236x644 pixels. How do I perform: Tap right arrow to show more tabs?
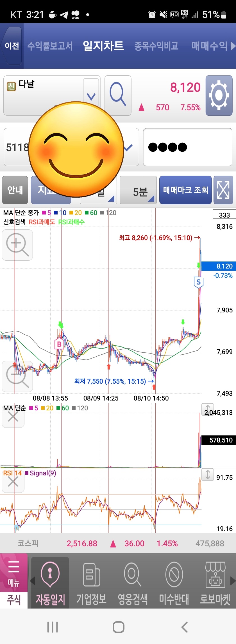(x=233, y=46)
